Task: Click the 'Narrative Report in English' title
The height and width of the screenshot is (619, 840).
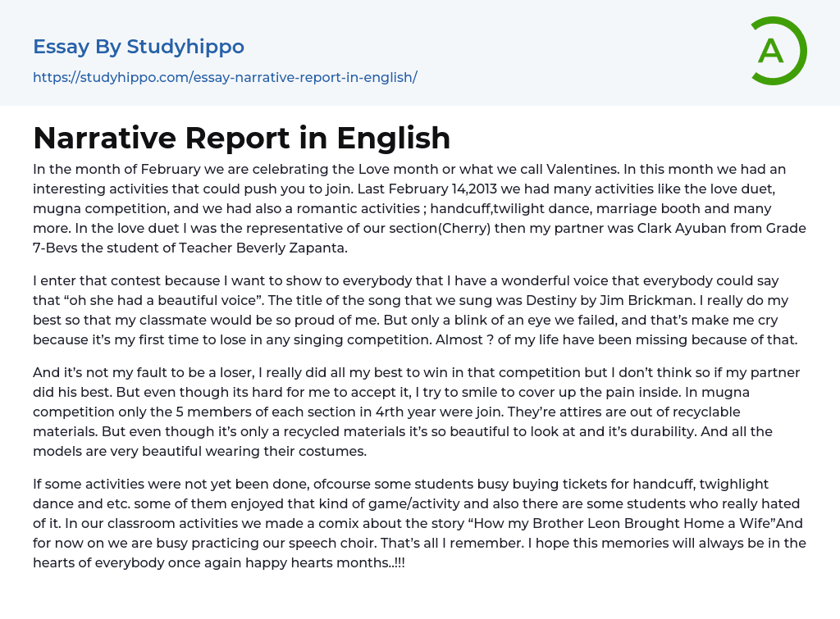Action: (242, 138)
